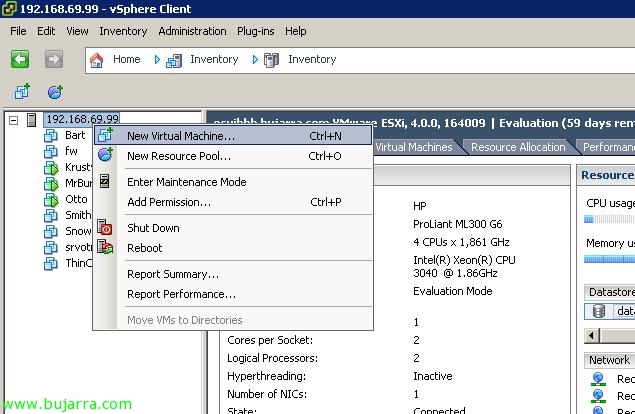Click the green Back navigation arrow
Viewport: 635px width, 414px height.
click(x=20, y=60)
